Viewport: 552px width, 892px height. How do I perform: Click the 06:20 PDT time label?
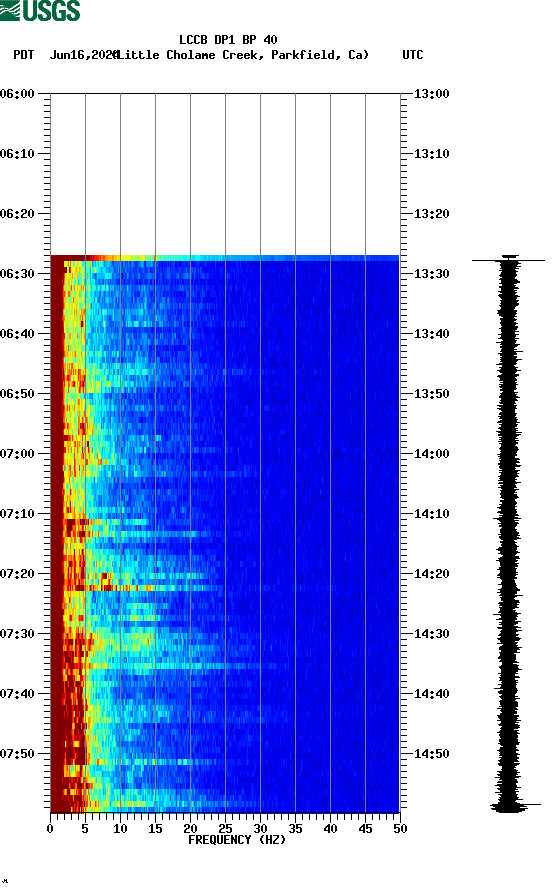[x=17, y=214]
